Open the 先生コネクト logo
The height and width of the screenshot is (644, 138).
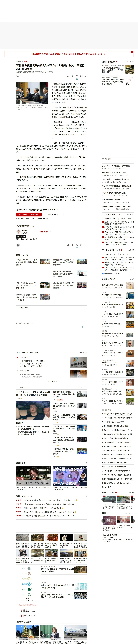pos(28,615)
